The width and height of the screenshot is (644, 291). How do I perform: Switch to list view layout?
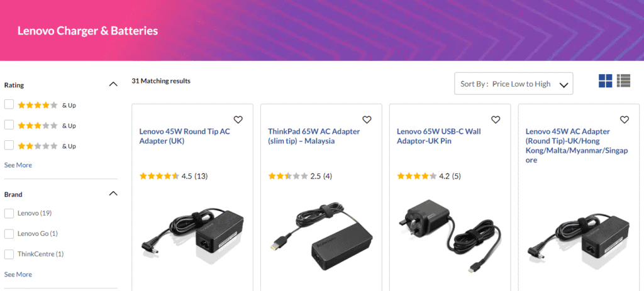point(624,80)
